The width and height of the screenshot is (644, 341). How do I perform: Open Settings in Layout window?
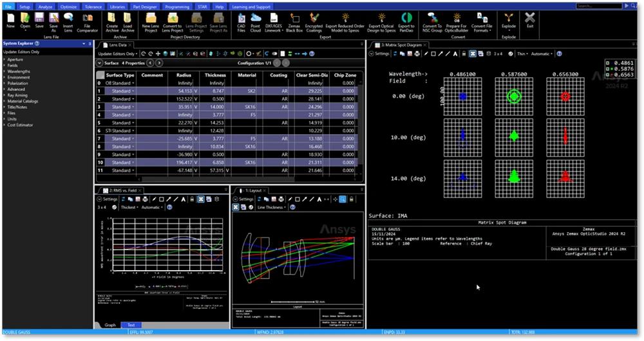pos(243,199)
